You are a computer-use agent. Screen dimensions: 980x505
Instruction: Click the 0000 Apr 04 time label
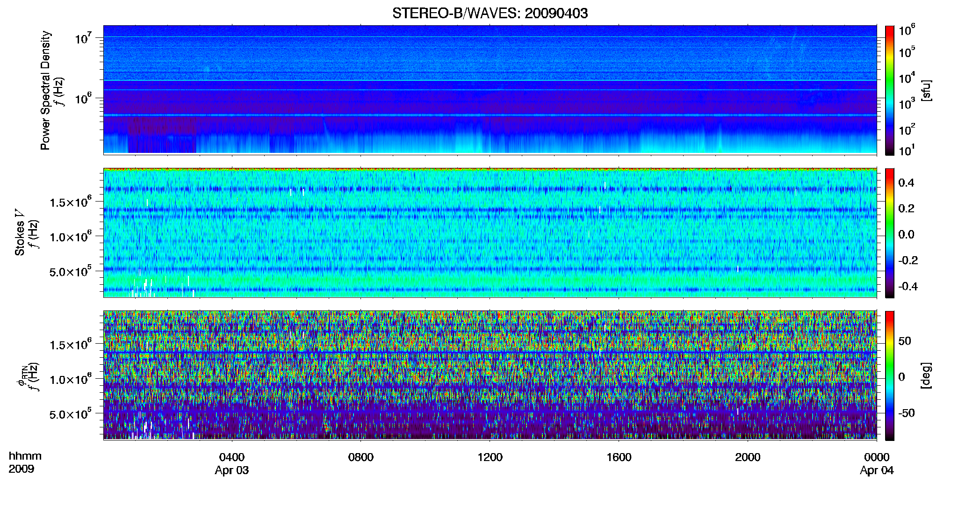877,464
